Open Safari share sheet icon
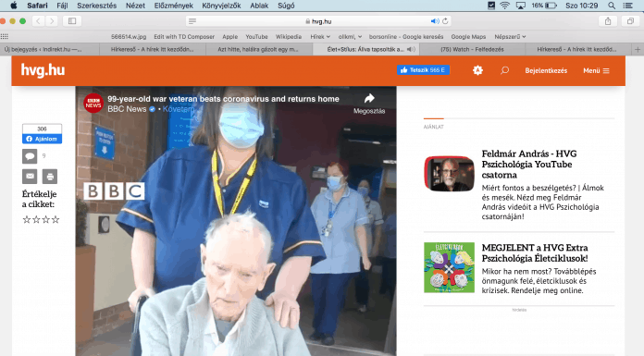Viewport: 644px width, 356px height. pyautogui.click(x=608, y=21)
